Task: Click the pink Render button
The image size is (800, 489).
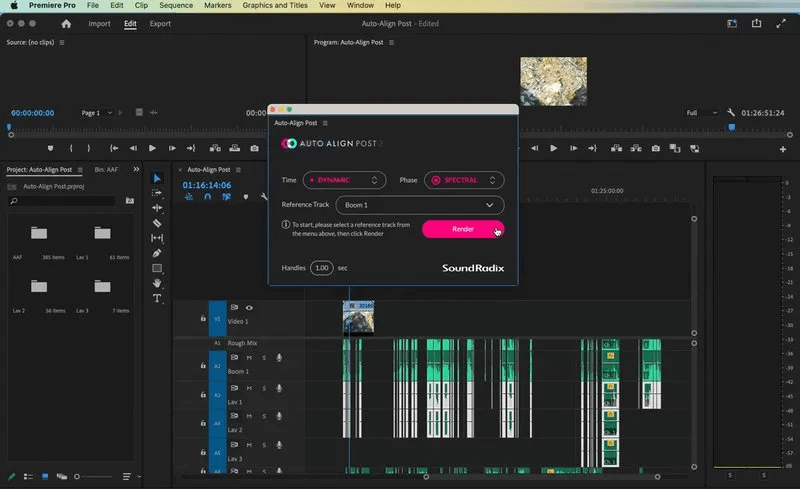Action: click(462, 229)
